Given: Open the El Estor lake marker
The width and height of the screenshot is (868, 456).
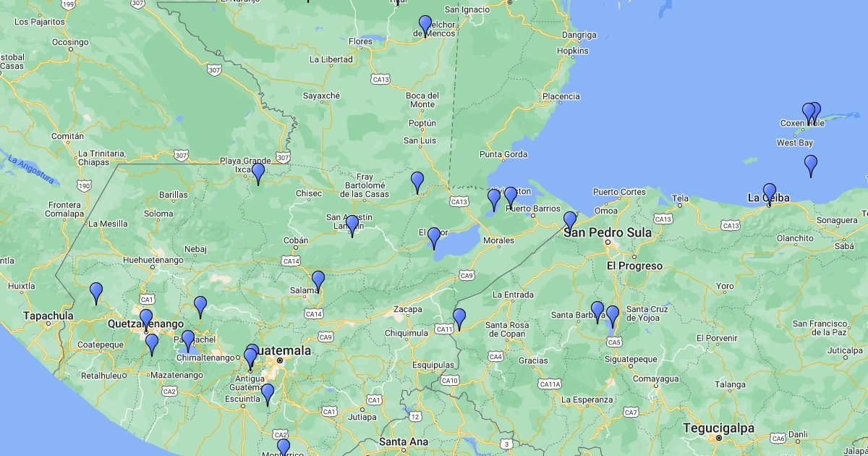Looking at the screenshot, I should (434, 238).
